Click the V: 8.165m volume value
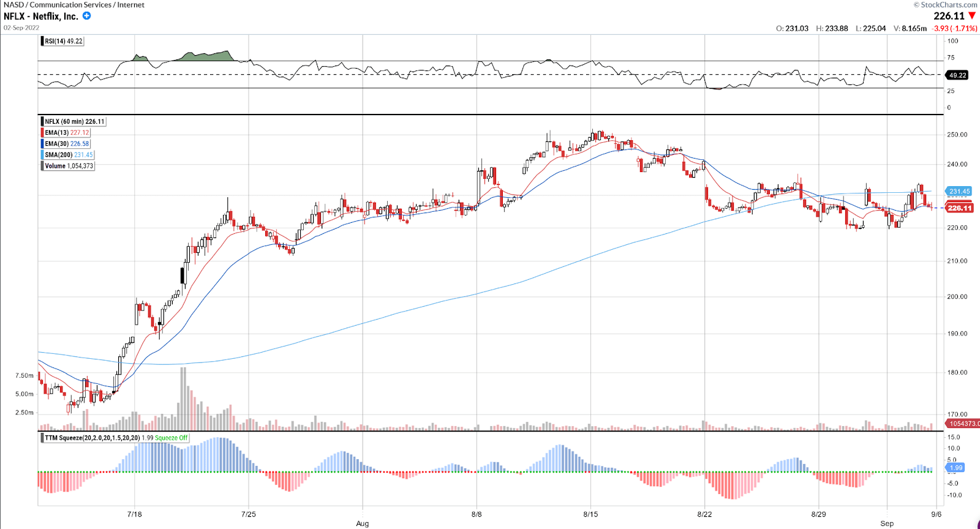This screenshot has height=529, width=980. point(910,28)
